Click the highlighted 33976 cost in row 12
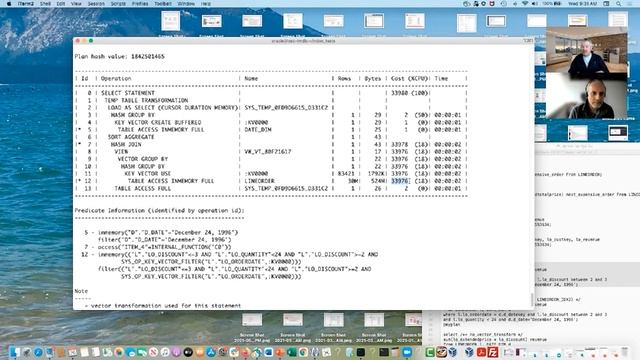Image resolution: width=640 pixels, height=360 pixels. tap(400, 181)
